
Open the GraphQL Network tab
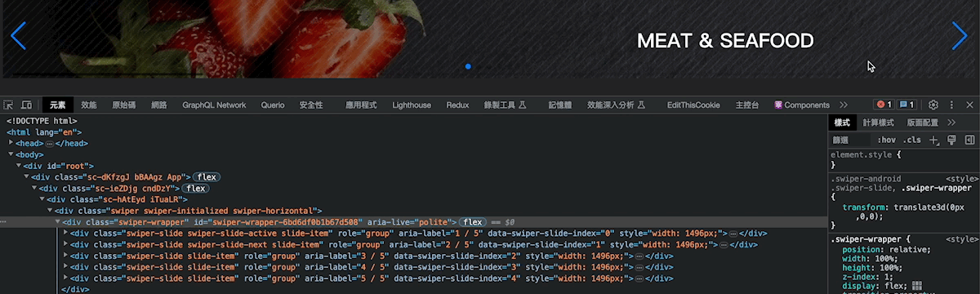(x=214, y=105)
